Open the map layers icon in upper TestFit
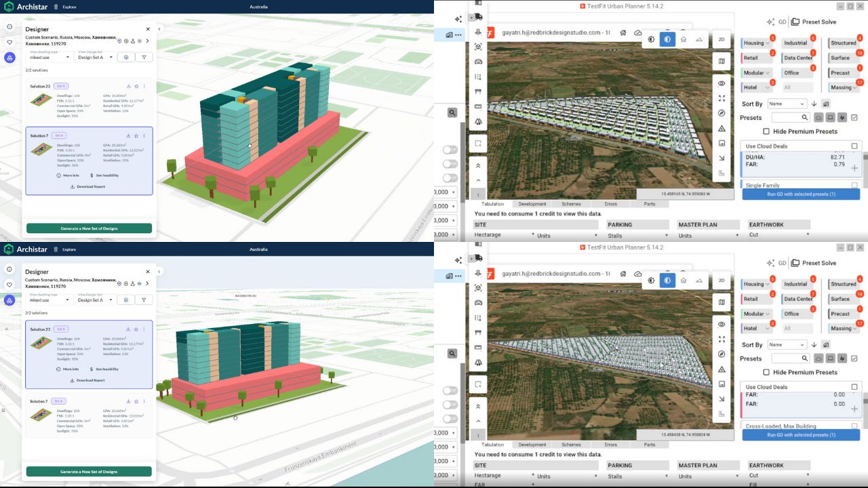 click(x=722, y=61)
